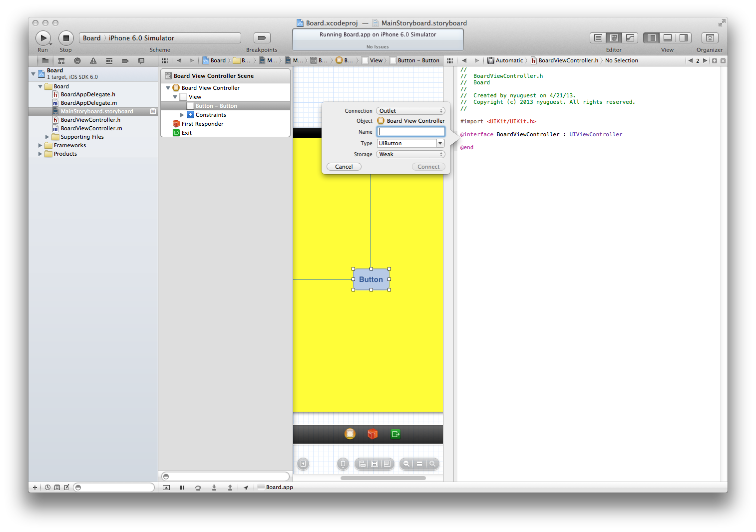
Task: Open the Organizer window
Action: point(710,38)
